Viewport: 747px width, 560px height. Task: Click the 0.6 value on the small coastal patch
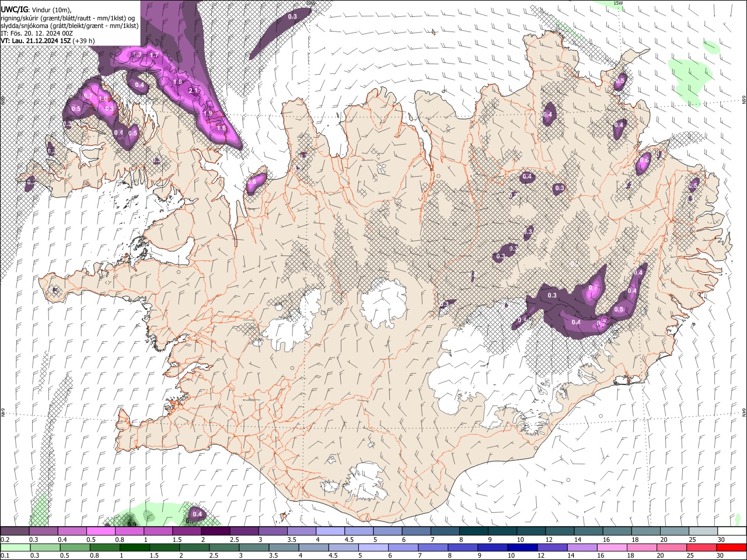click(252, 181)
